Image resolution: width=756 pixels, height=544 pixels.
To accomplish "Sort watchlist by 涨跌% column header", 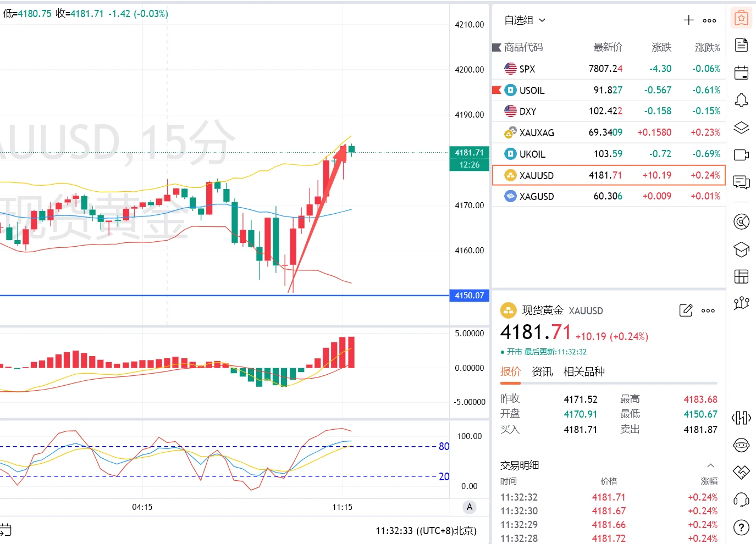I will pyautogui.click(x=707, y=47).
